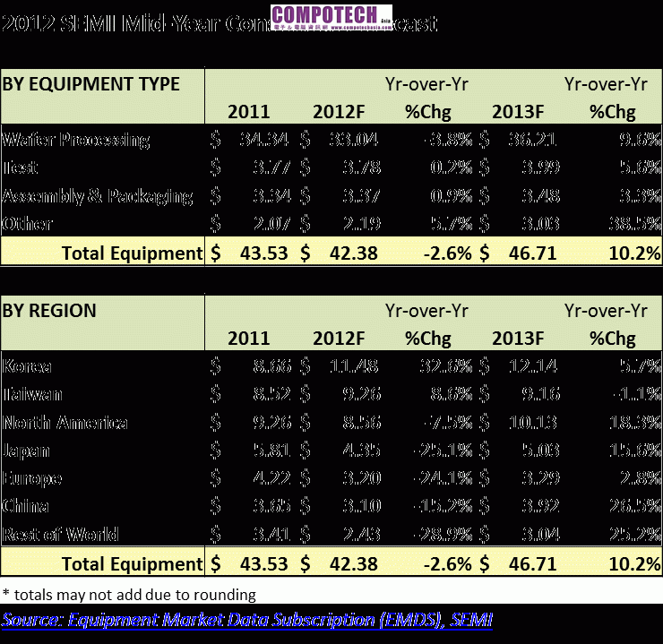Select the Korea row label
The height and width of the screenshot is (644, 663).
point(28,366)
